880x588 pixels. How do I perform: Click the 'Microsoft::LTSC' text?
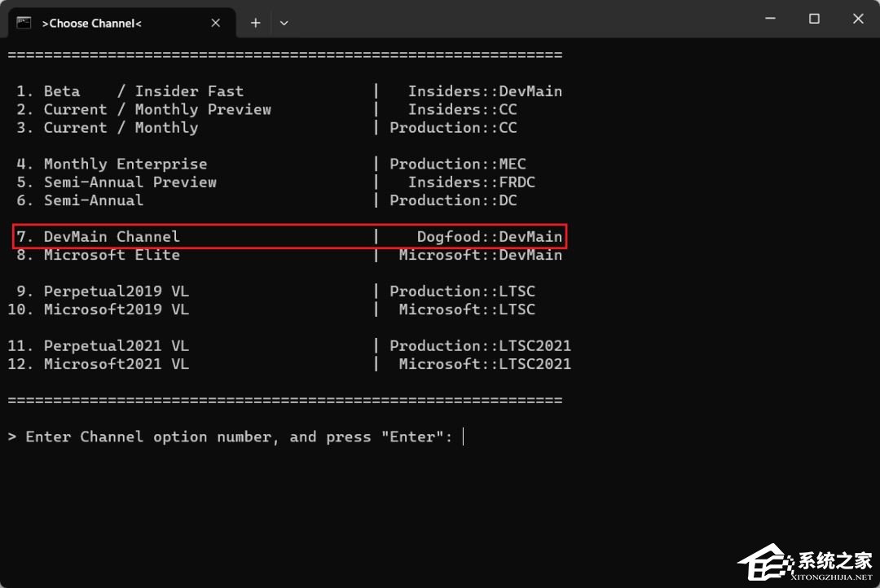tap(467, 309)
